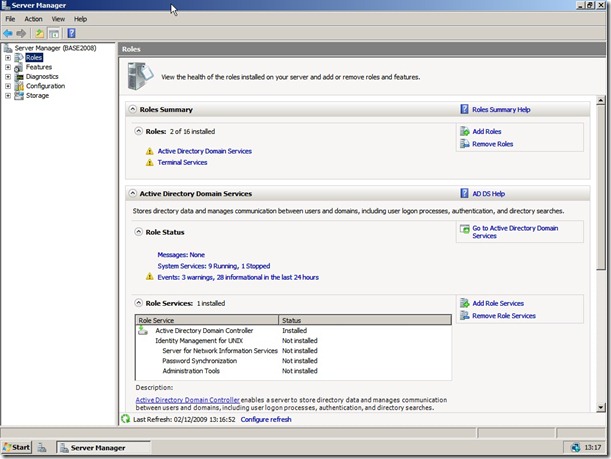
Task: Click Active Directory Domain Controller description link
Action: coord(187,400)
